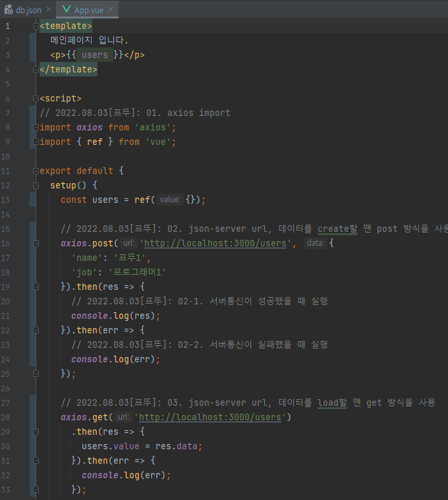The width and height of the screenshot is (448, 500).
Task: Click the 'url:' hint in axios.post
Action: [128, 243]
